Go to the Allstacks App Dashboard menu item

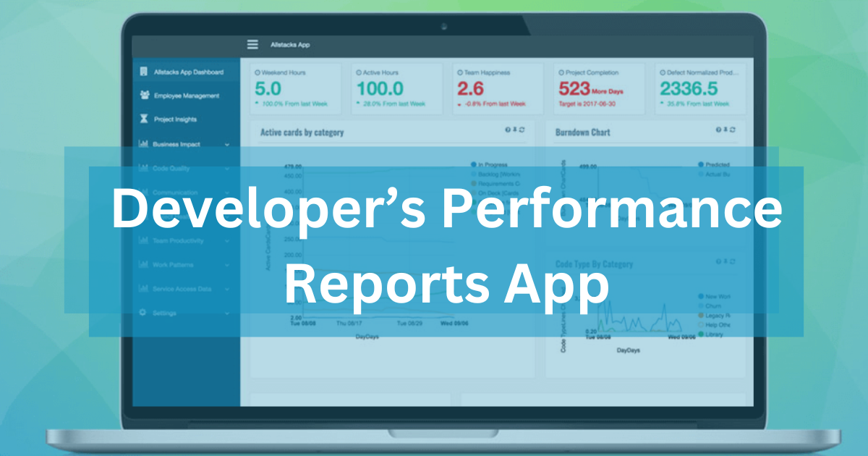tap(189, 72)
